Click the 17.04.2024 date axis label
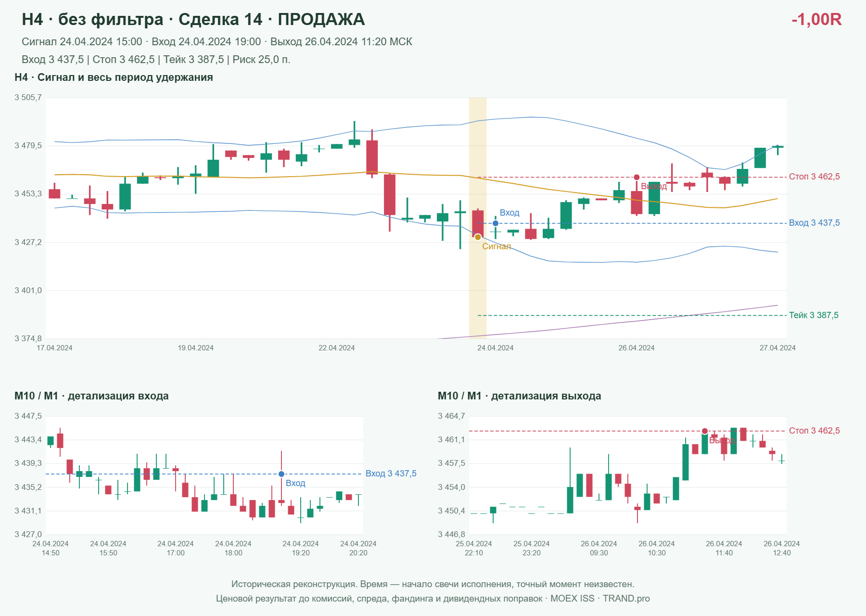The image size is (866, 616). coord(54,348)
